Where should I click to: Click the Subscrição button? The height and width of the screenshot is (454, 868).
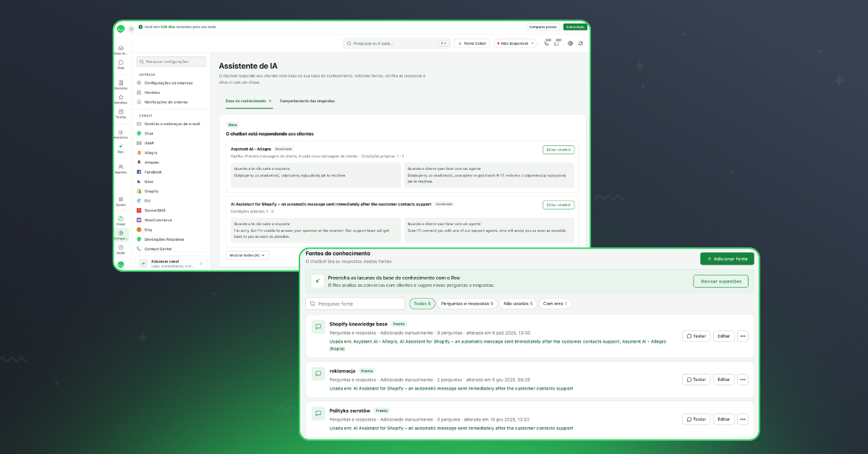(x=575, y=27)
